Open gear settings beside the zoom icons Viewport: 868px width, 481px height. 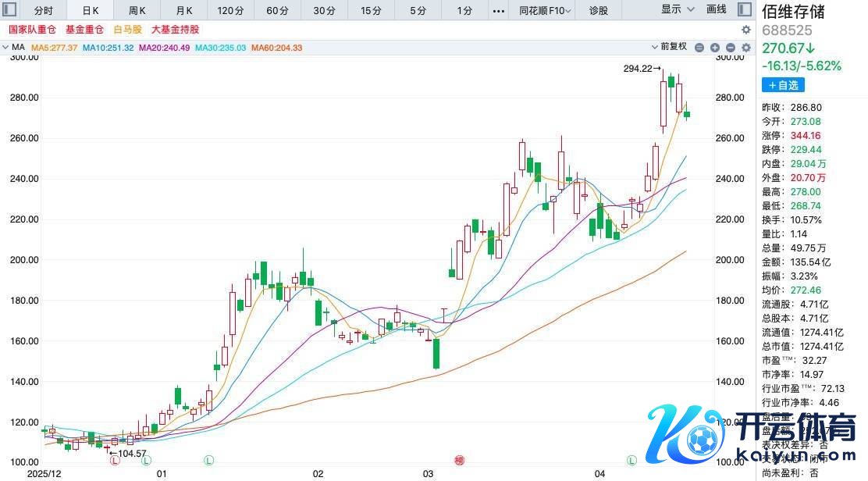(x=745, y=48)
